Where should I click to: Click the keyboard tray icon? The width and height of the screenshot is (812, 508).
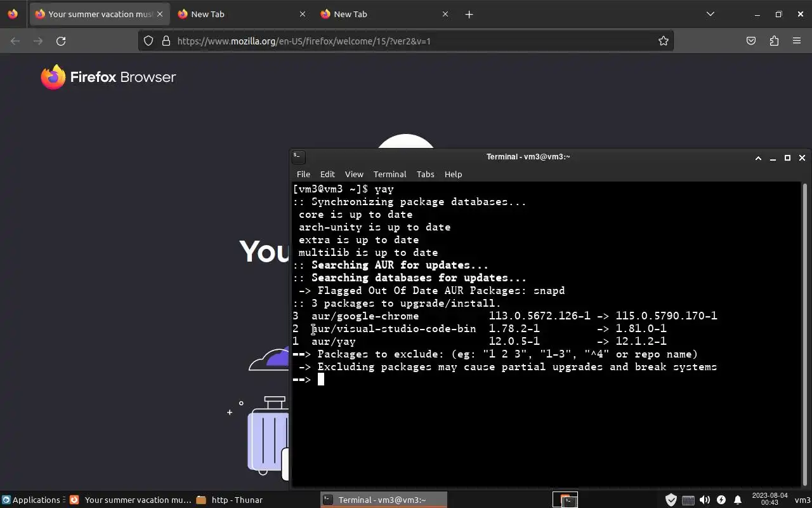tap(688, 500)
